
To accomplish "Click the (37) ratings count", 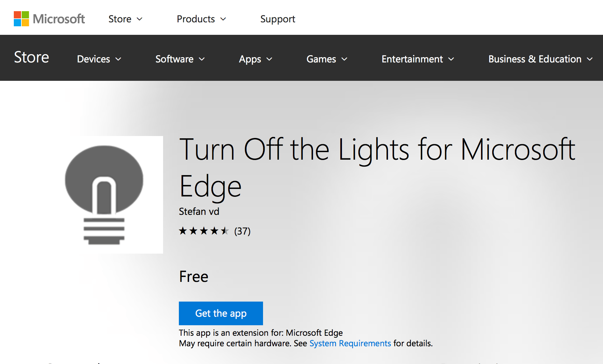I will (x=242, y=231).
